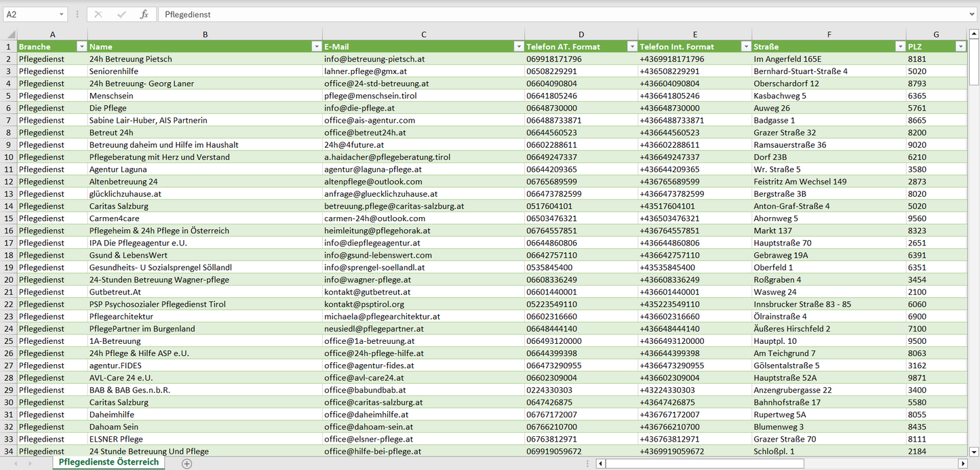The width and height of the screenshot is (980, 470).
Task: Open the Branche column filter dropdown
Action: [81, 47]
